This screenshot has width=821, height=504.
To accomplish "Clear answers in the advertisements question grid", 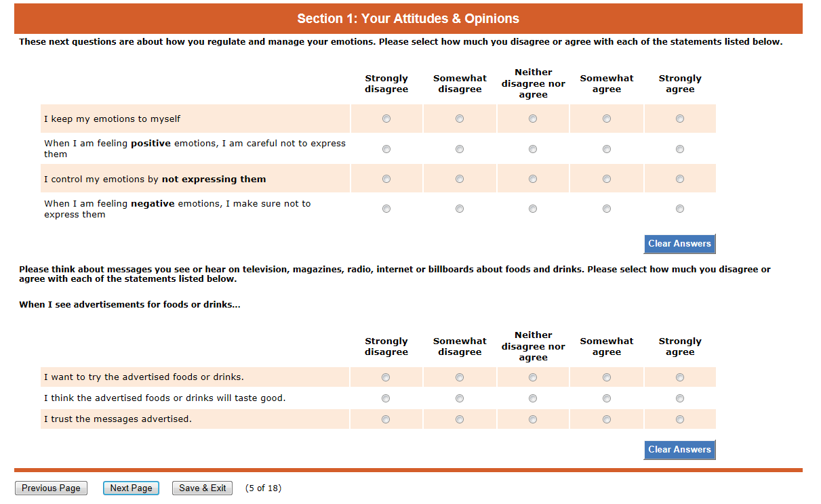I will pos(679,450).
